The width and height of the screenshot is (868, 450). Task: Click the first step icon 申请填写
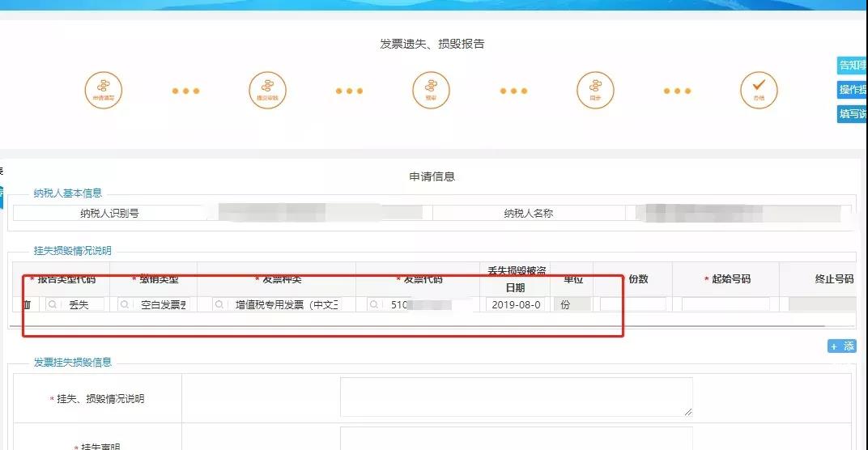(104, 90)
